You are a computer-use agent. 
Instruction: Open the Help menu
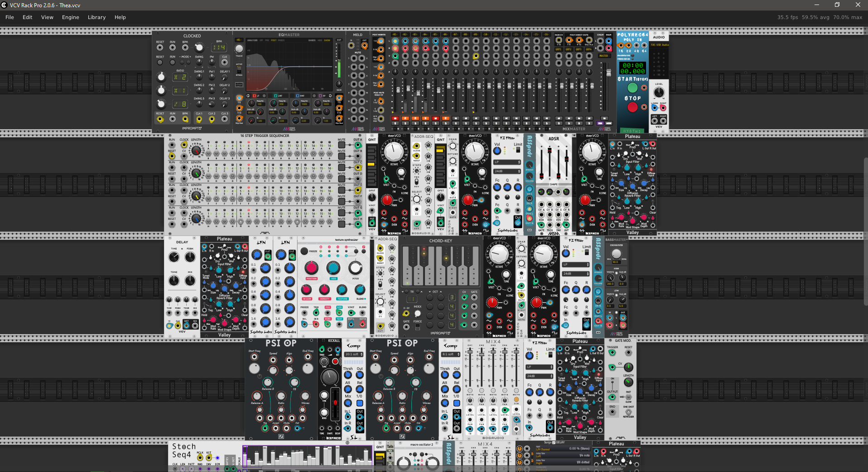(x=120, y=17)
